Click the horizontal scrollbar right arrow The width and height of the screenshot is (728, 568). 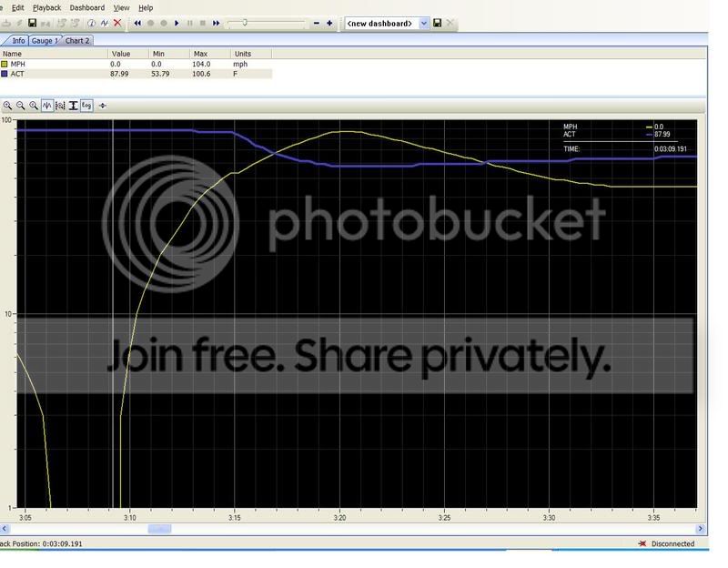coord(700,529)
